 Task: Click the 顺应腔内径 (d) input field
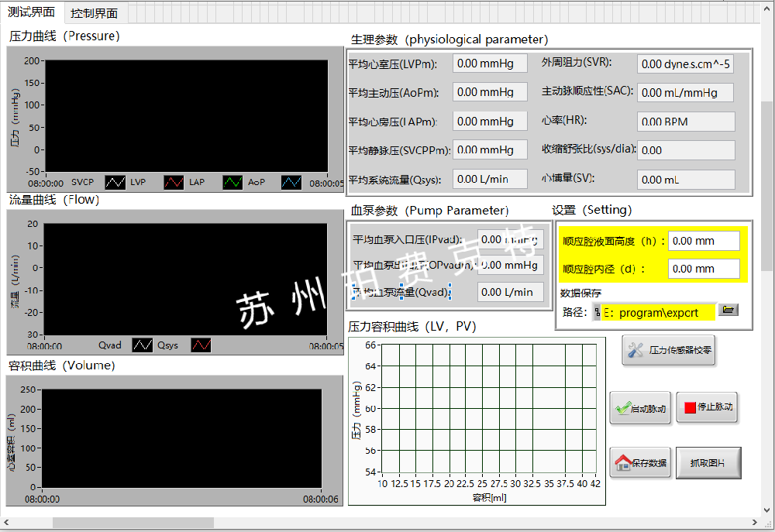tap(703, 269)
